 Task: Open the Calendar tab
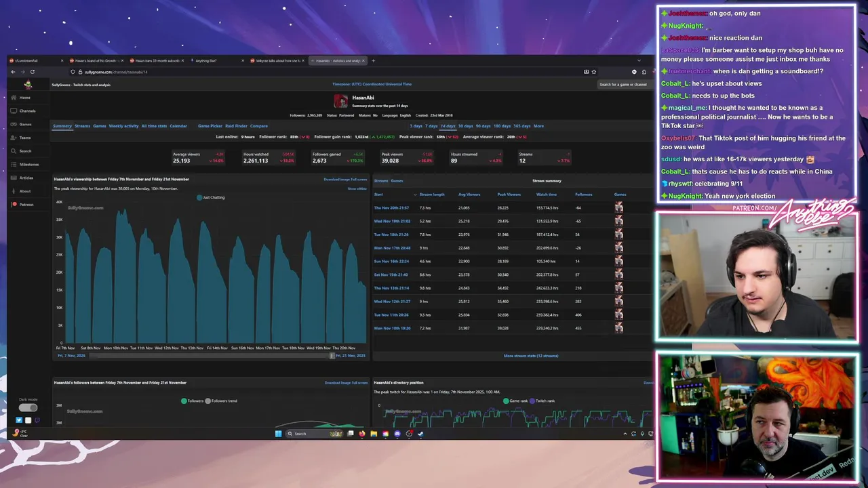point(178,126)
